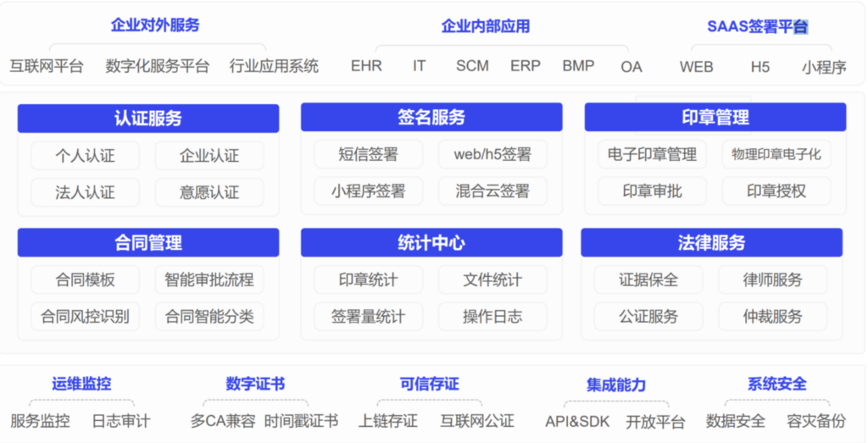Open 证据保全 under 法律服务
This screenshot has height=443, width=868.
(648, 280)
